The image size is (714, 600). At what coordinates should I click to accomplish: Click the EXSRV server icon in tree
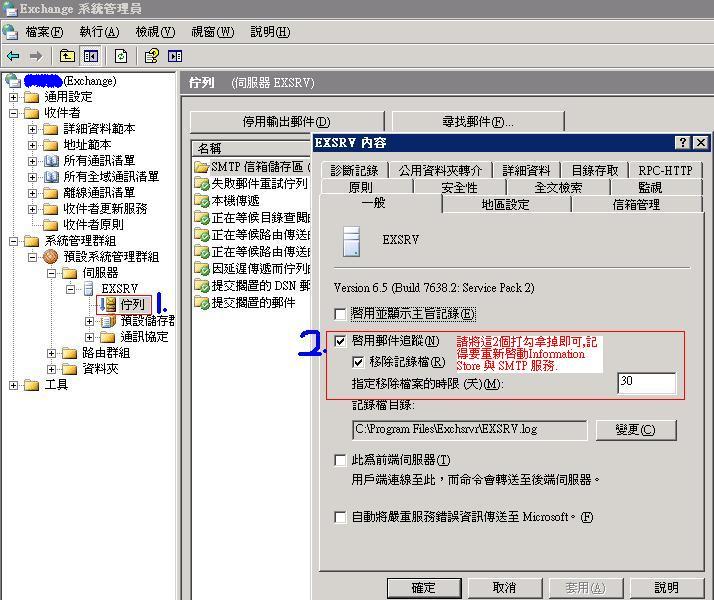pos(88,289)
